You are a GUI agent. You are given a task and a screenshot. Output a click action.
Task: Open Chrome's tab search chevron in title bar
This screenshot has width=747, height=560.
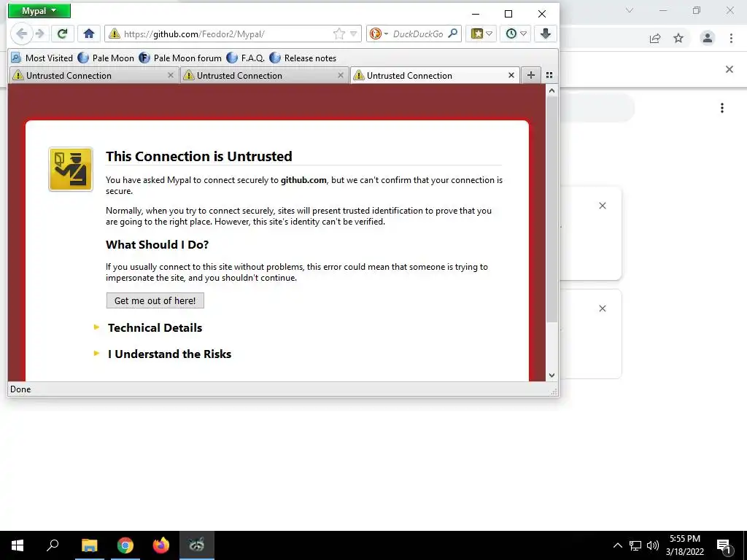(x=630, y=10)
